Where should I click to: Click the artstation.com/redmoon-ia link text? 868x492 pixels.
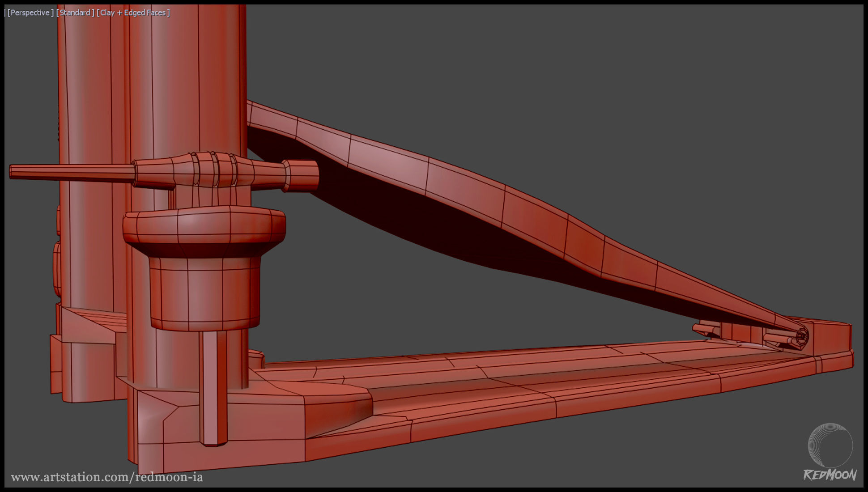tap(107, 477)
